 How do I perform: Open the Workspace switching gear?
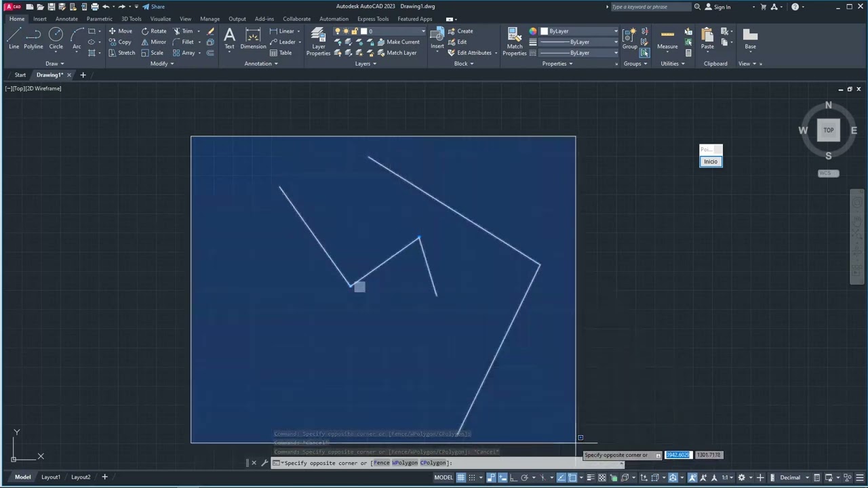click(741, 478)
